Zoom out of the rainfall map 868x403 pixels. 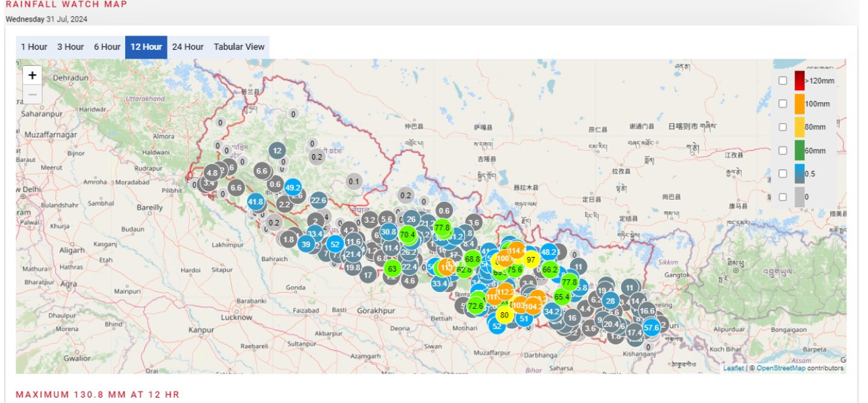32,94
